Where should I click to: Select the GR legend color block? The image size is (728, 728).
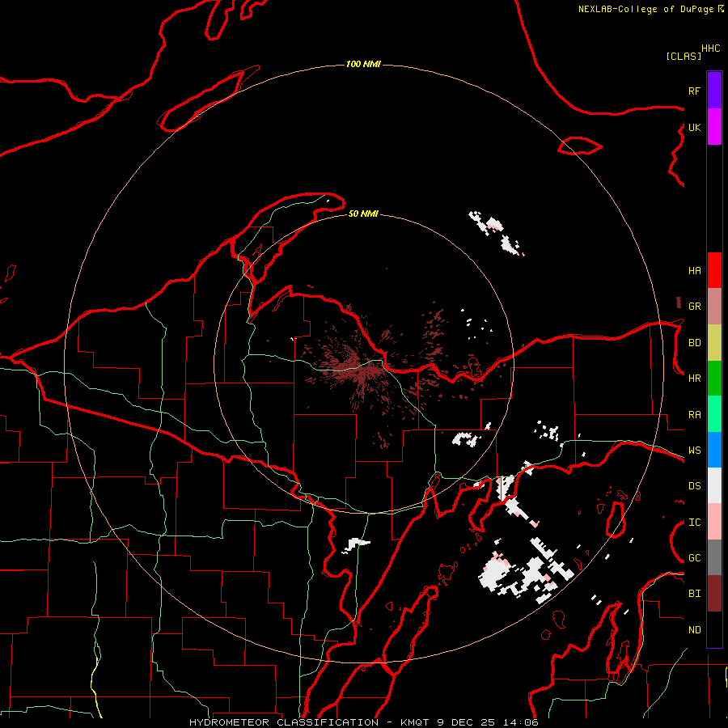click(x=714, y=307)
